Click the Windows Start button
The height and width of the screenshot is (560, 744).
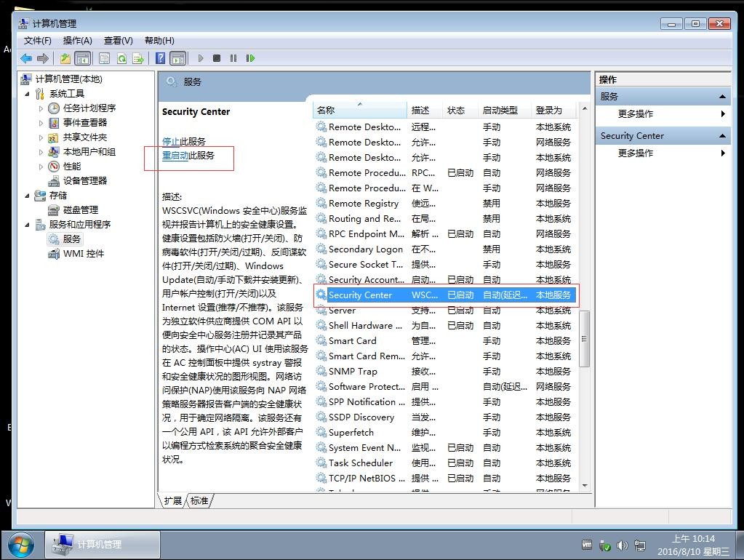tap(21, 545)
